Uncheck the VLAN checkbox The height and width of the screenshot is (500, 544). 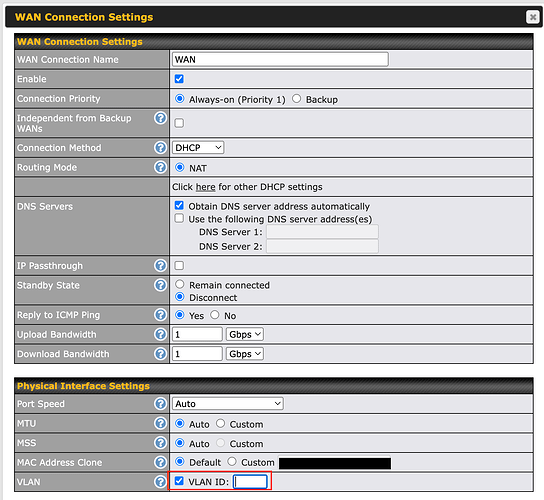[x=179, y=481]
